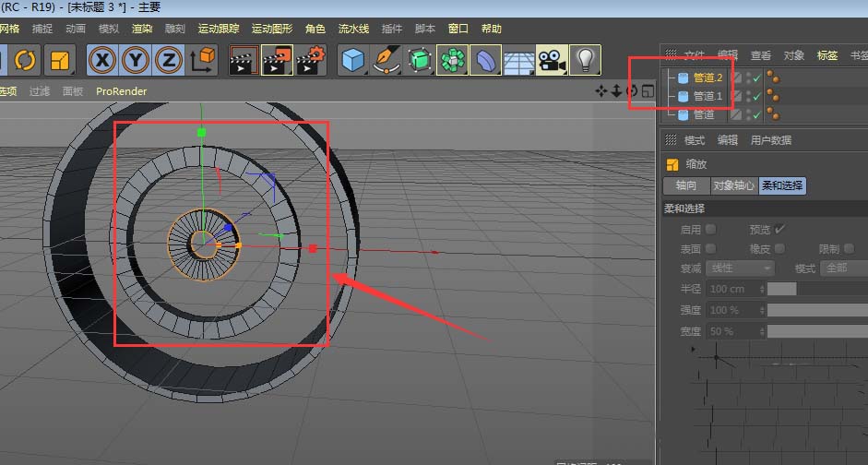
Task: Select the Rotate tool
Action: point(25,60)
